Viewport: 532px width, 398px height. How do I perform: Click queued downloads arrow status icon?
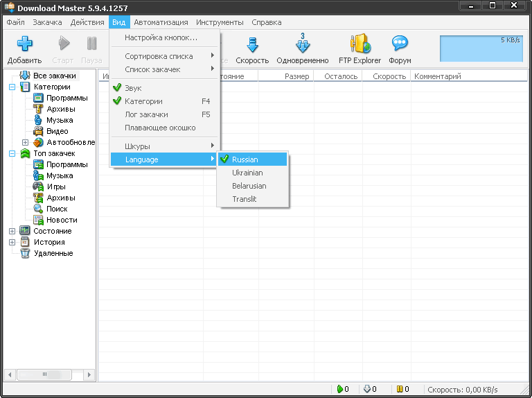[x=366, y=389]
